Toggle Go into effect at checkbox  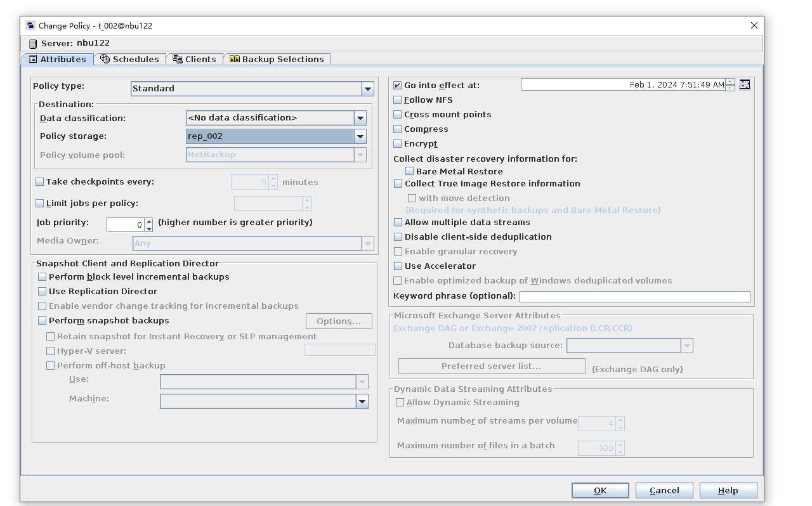pos(398,85)
